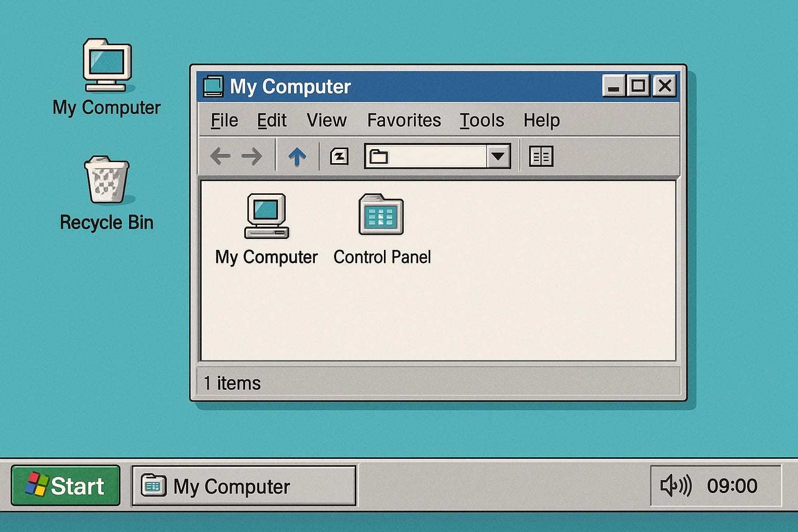Go up one level with blue arrow
Viewport: 798px width, 532px height.
point(297,156)
